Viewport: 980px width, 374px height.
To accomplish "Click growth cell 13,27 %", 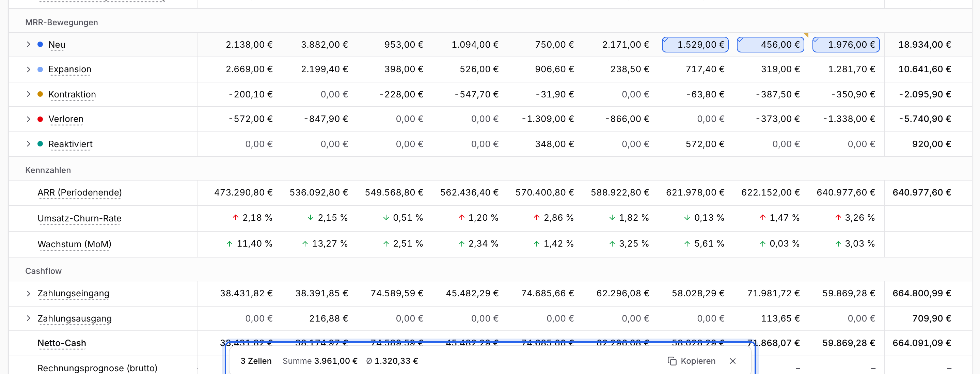I will click(x=325, y=244).
